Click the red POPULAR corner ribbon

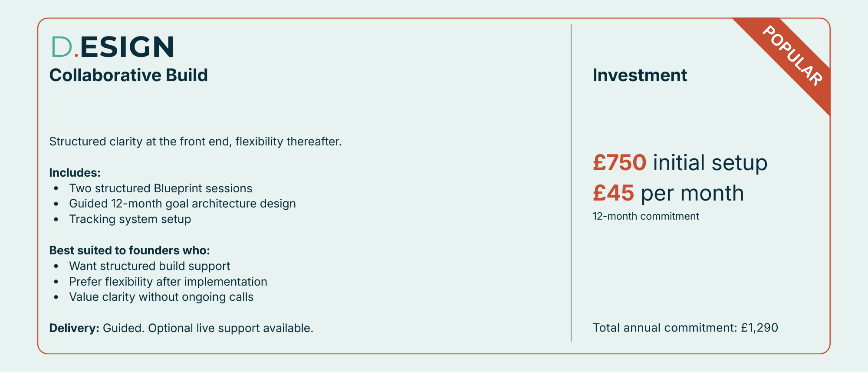point(793,56)
